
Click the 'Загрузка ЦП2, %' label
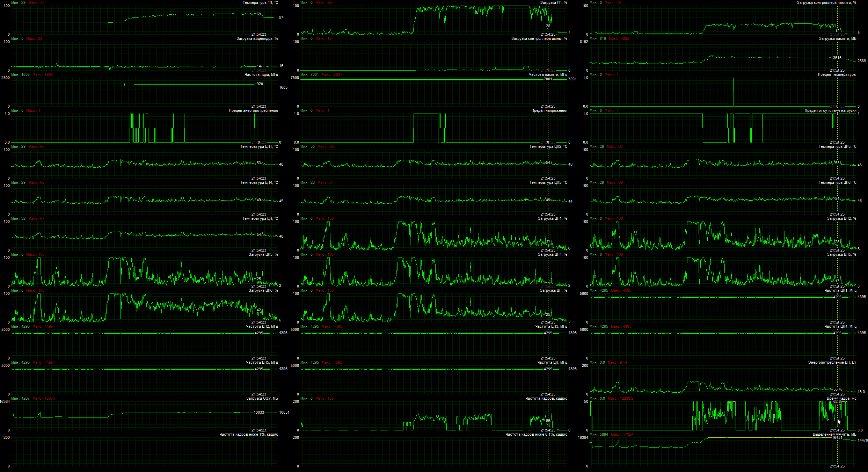842,218
